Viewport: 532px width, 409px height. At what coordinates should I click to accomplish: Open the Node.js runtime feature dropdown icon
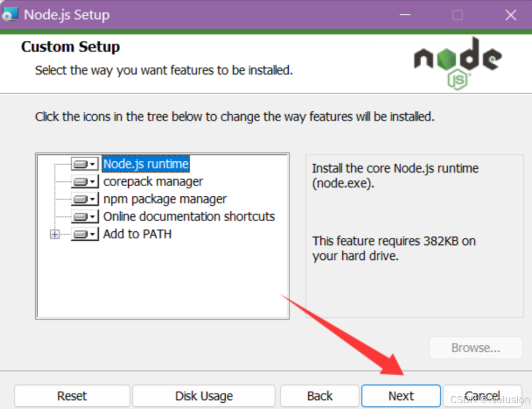85,164
